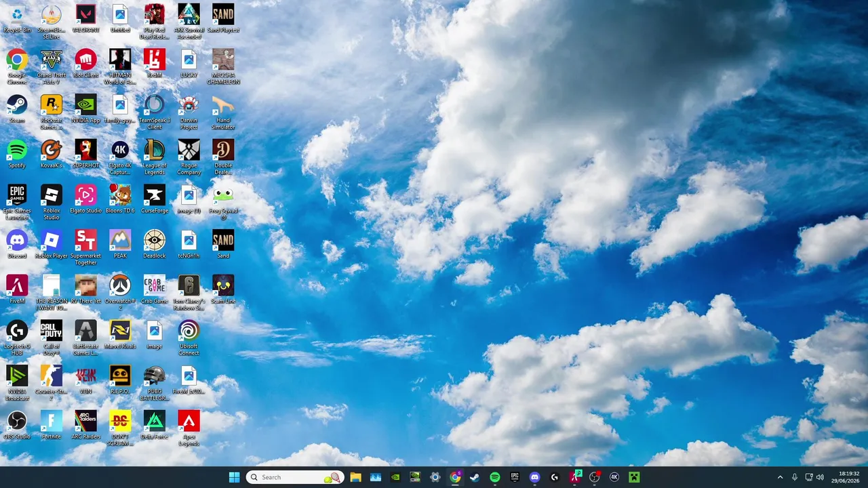Select the HITMAN World of Assassination icon
Image resolution: width=868 pixels, height=488 pixels.
click(x=120, y=67)
